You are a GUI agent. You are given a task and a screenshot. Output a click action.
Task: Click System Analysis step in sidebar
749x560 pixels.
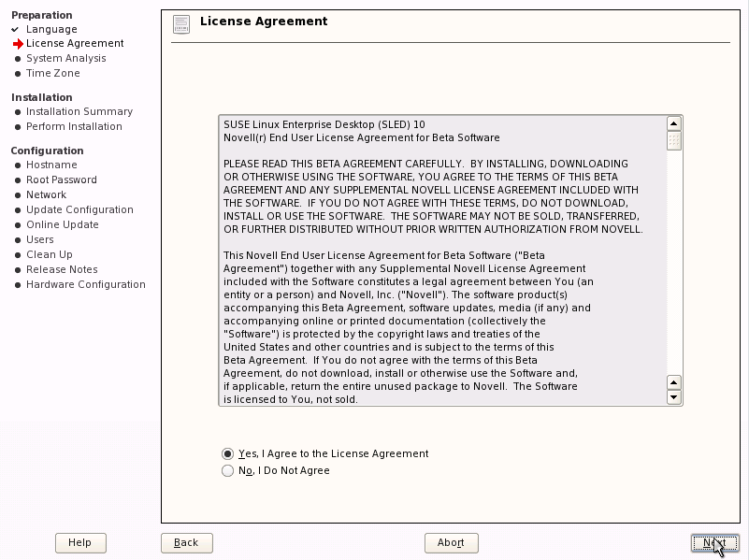65,58
